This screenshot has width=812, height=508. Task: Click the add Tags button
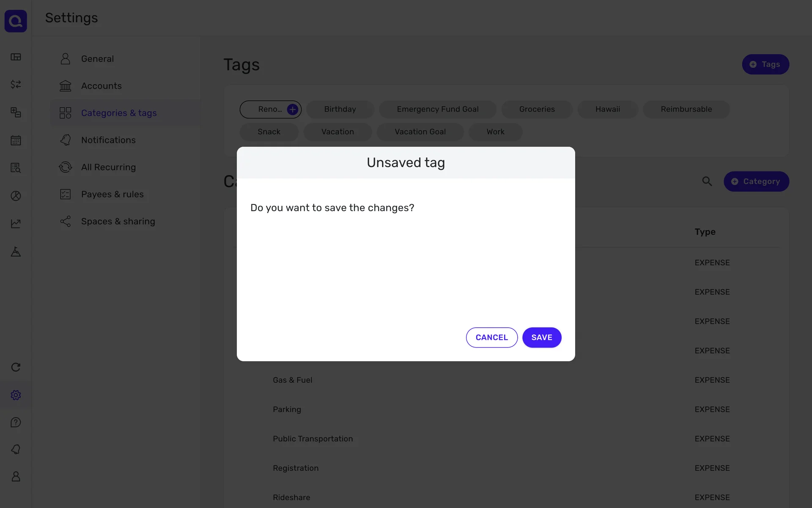click(765, 64)
